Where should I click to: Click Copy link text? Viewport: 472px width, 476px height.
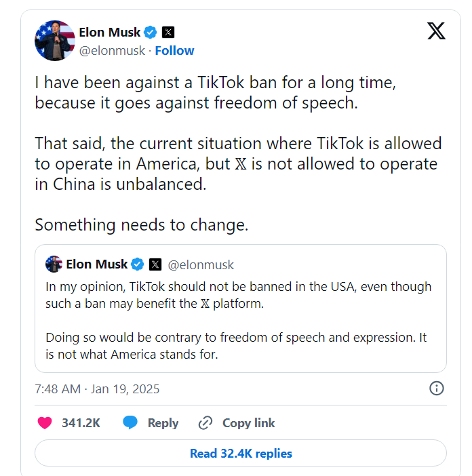248,423
